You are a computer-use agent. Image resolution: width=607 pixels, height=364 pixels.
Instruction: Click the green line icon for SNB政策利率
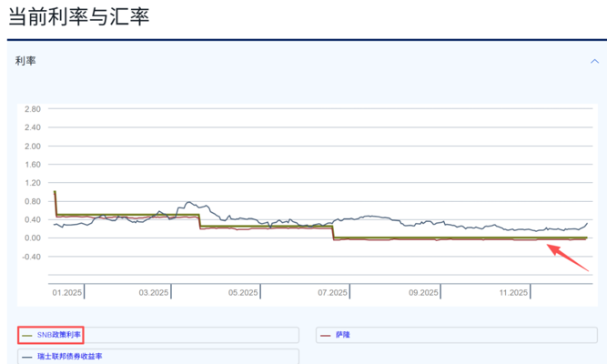point(27,335)
